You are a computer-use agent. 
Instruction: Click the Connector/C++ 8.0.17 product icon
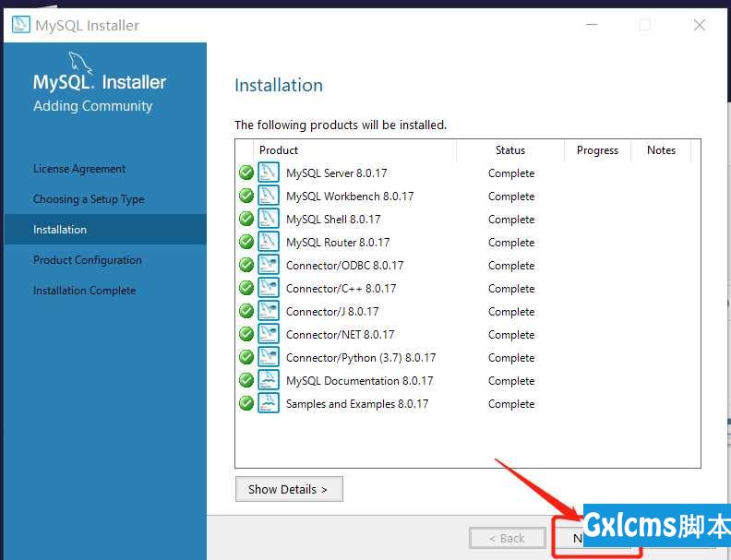tap(269, 288)
